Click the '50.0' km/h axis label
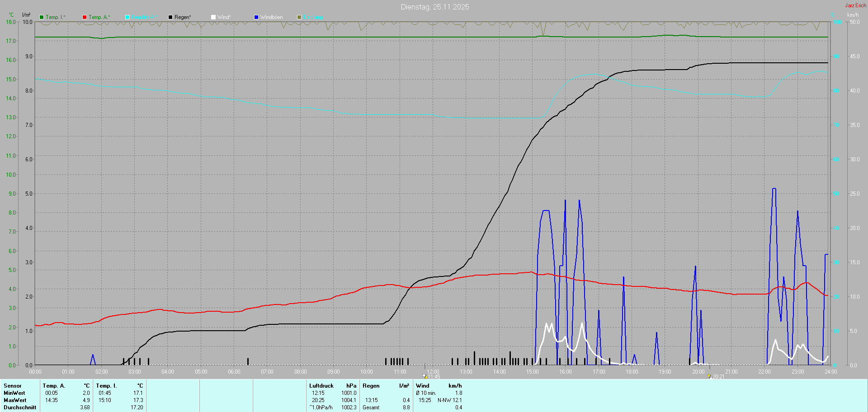The width and height of the screenshot is (868, 412). [855, 22]
